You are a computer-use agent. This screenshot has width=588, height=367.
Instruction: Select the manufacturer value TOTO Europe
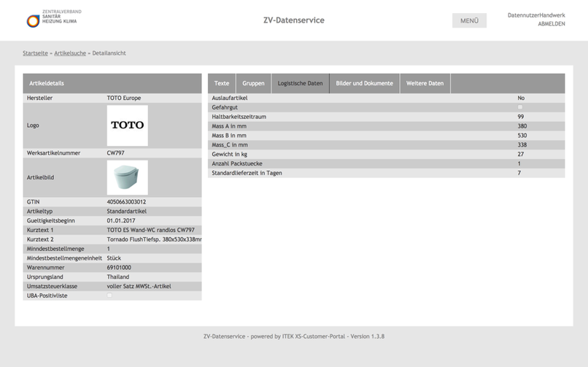coord(124,98)
